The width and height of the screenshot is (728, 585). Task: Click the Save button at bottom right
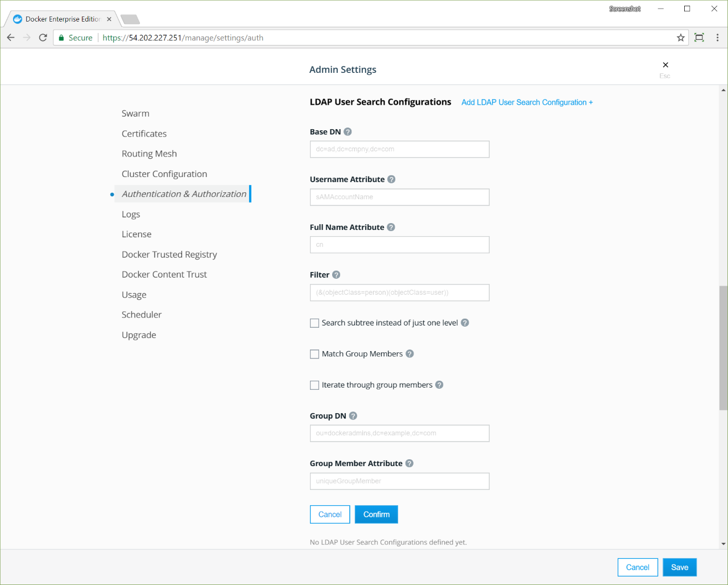coord(679,567)
